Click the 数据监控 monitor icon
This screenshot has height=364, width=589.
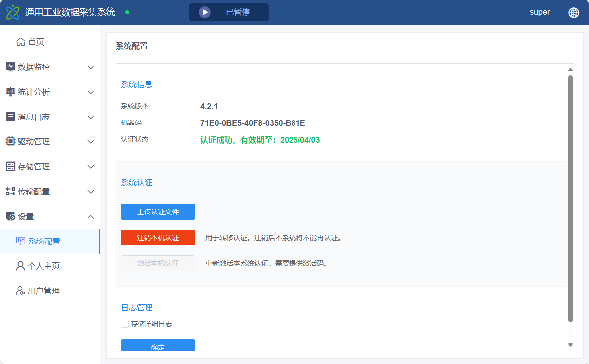coord(10,67)
